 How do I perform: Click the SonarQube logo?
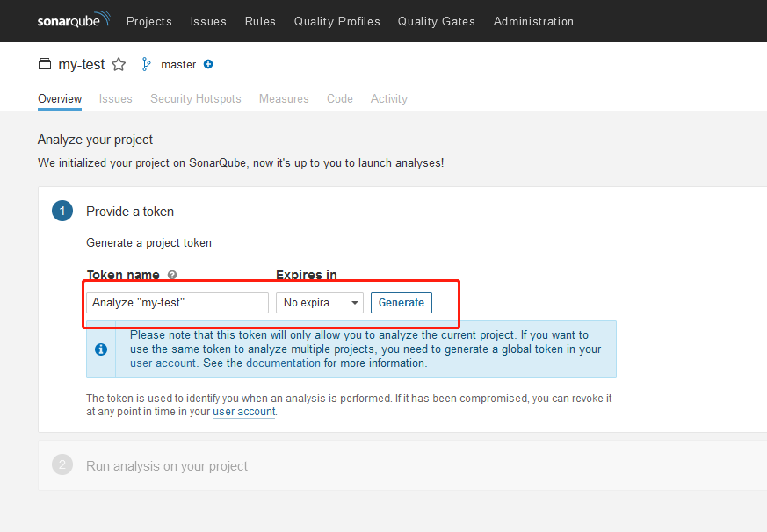[74, 20]
